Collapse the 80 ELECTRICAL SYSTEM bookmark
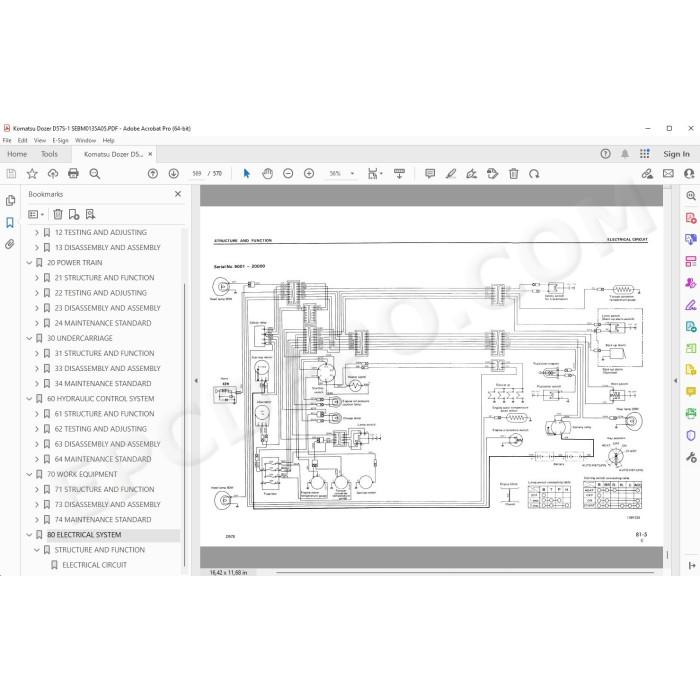Screen dimensions: 700x700 coord(29,535)
